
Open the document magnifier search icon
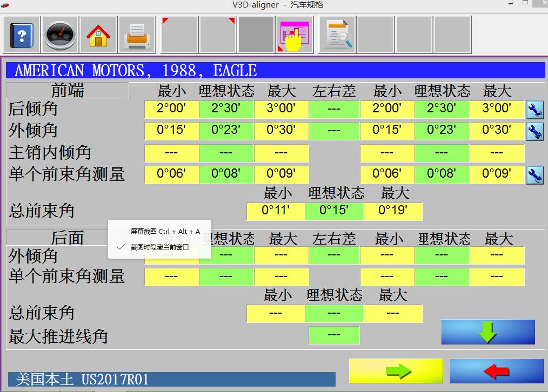338,36
